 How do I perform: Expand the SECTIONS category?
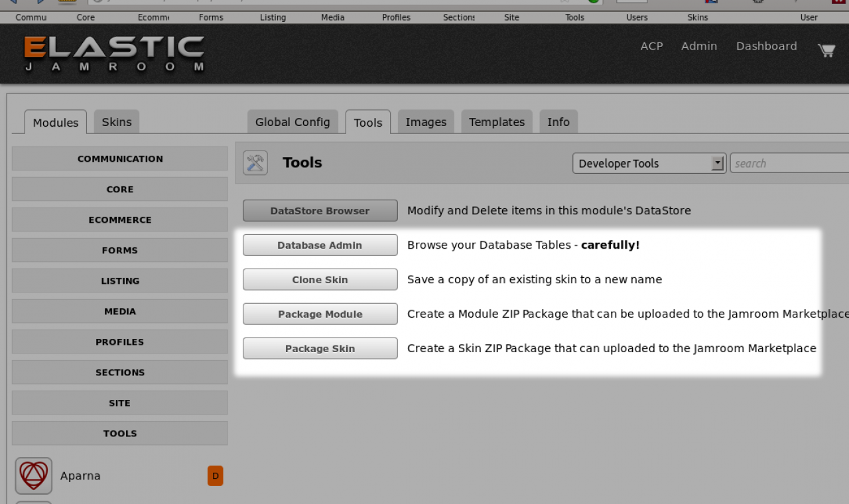click(120, 372)
